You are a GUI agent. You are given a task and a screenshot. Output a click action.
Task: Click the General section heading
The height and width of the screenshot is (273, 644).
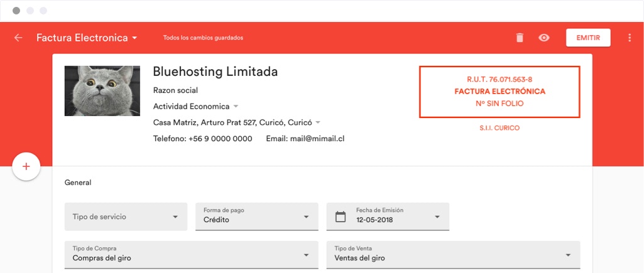coord(78,183)
